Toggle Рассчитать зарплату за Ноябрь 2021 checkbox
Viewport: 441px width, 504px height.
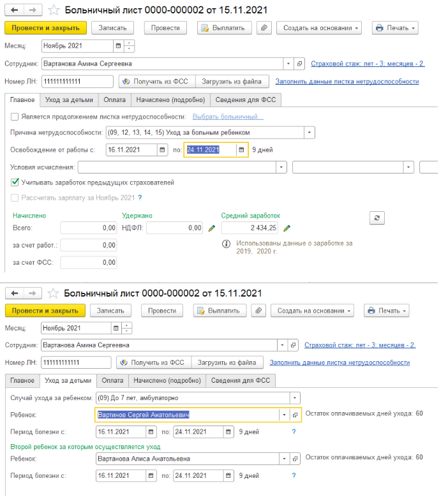tap(15, 198)
